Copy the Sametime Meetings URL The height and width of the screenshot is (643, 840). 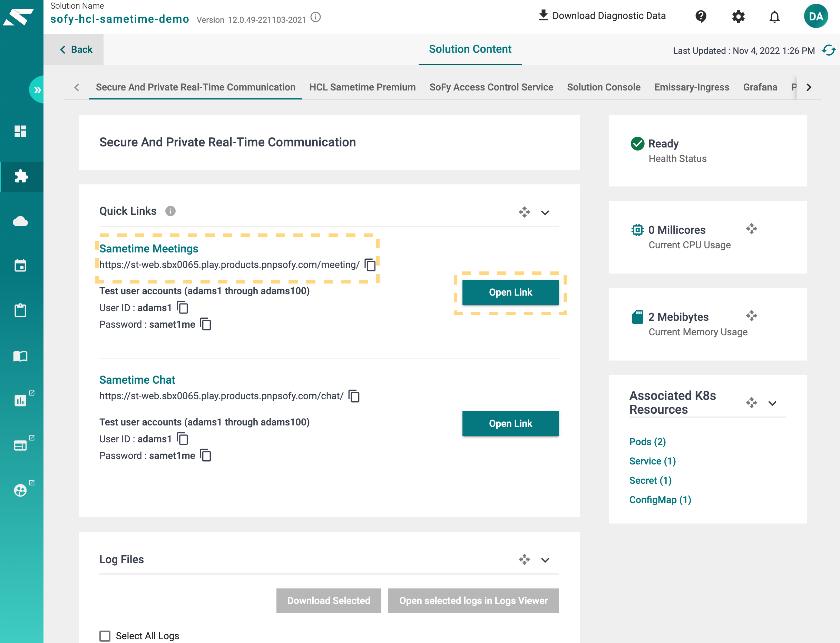pyautogui.click(x=370, y=265)
